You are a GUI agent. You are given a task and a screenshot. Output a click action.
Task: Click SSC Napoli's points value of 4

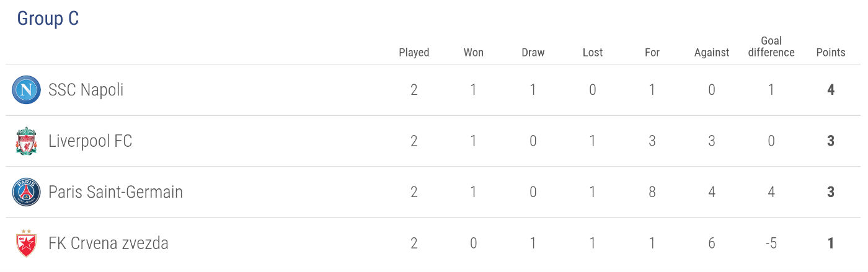point(831,90)
